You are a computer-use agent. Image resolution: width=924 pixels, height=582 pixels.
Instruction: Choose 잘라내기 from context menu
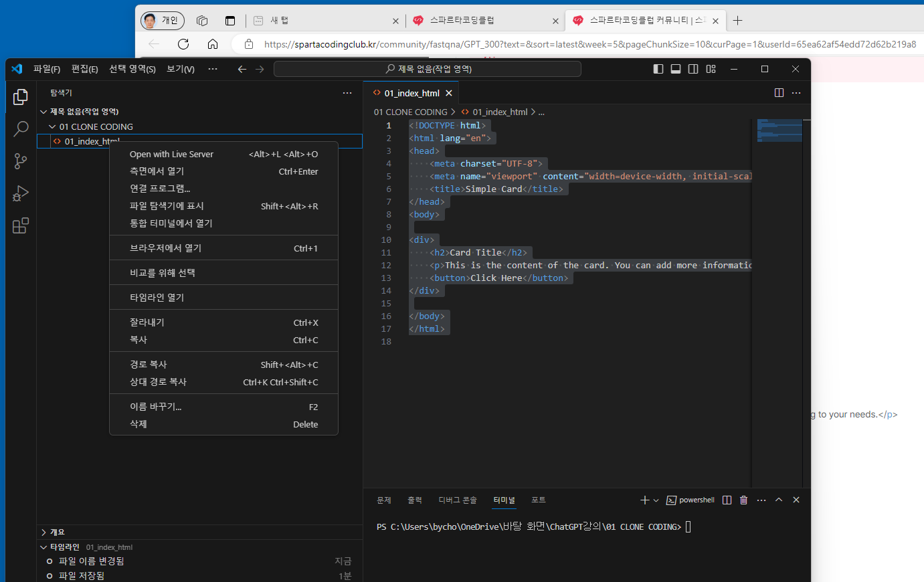pyautogui.click(x=223, y=322)
